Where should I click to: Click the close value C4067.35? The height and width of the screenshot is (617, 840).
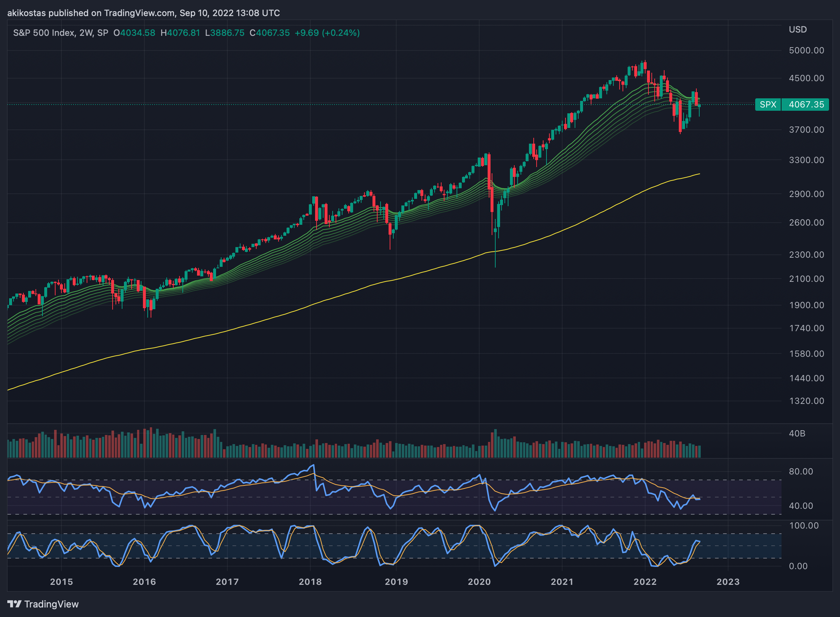269,33
